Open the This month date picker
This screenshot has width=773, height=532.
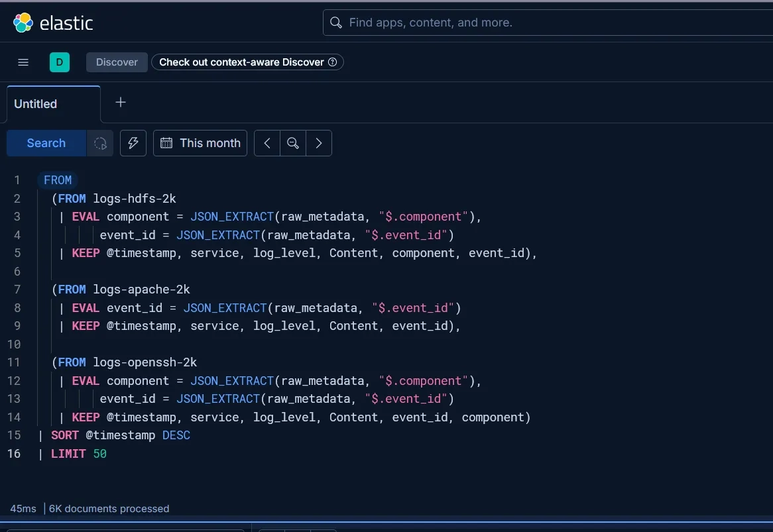point(200,143)
